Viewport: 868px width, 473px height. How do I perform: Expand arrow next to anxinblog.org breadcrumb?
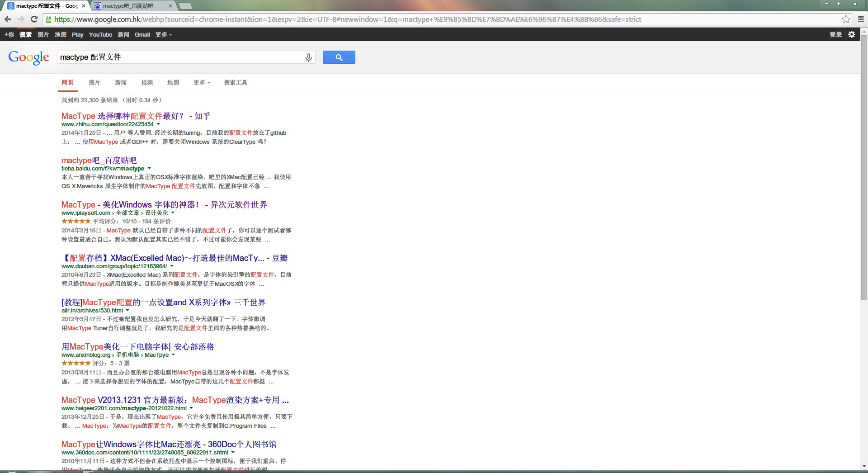pos(173,355)
